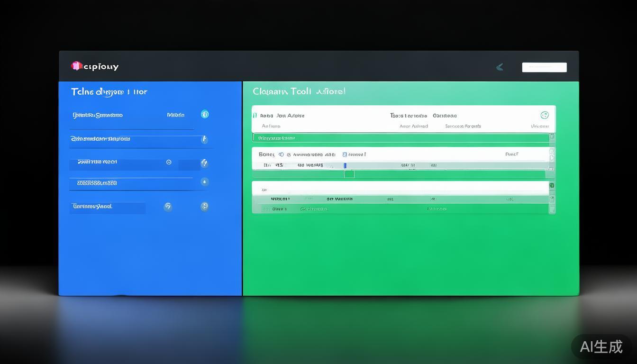Click the blue slider marker in middle card
The height and width of the screenshot is (364, 637).
click(345, 165)
